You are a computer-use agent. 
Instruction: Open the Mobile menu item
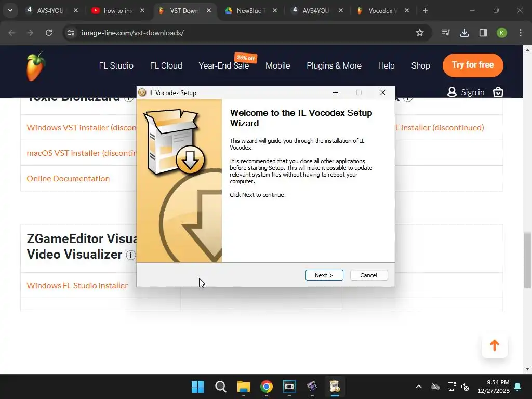tap(277, 65)
